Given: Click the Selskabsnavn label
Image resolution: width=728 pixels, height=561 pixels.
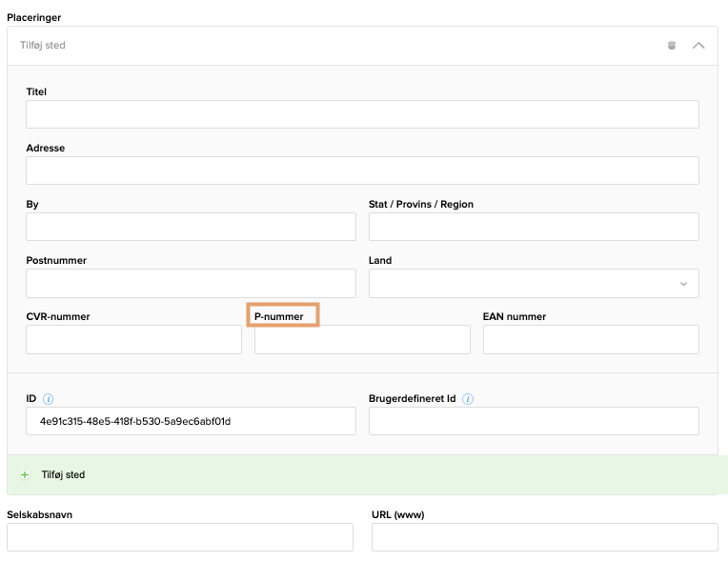Looking at the screenshot, I should [39, 514].
